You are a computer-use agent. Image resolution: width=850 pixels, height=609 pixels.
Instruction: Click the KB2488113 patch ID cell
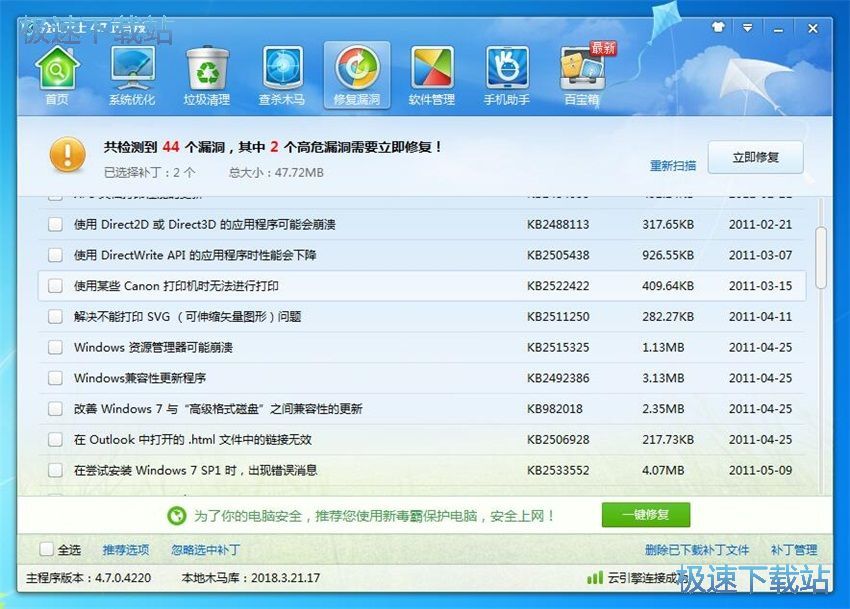point(558,225)
